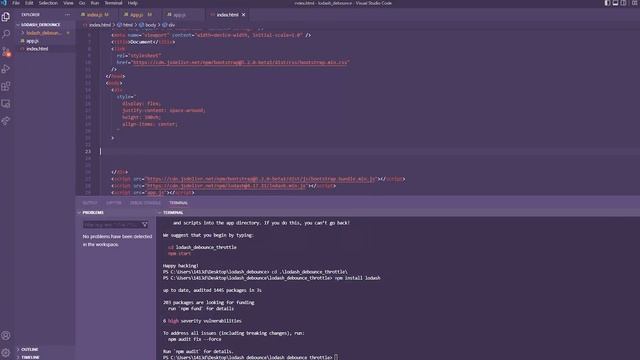Click the 'display: flex;' style line
640x360 pixels.
pos(141,104)
